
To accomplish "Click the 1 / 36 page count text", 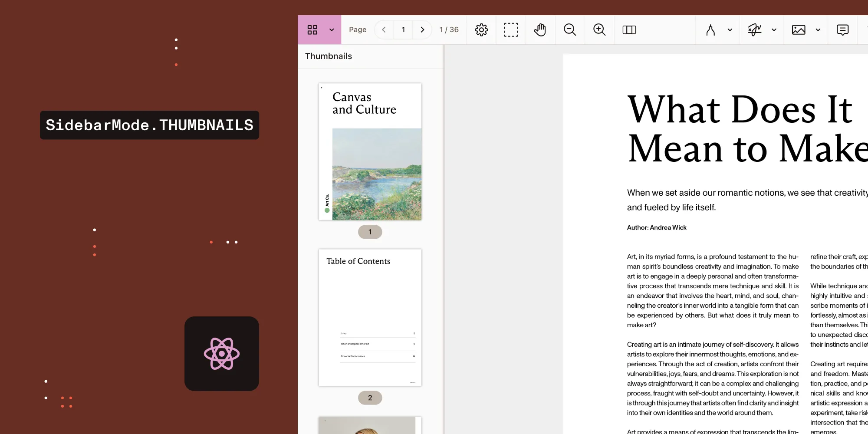I will [449, 30].
